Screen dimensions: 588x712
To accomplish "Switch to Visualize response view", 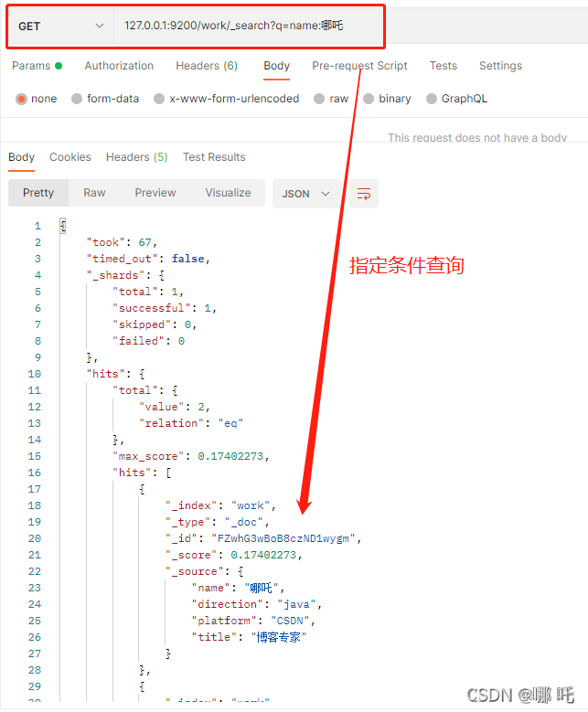I will pos(228,193).
